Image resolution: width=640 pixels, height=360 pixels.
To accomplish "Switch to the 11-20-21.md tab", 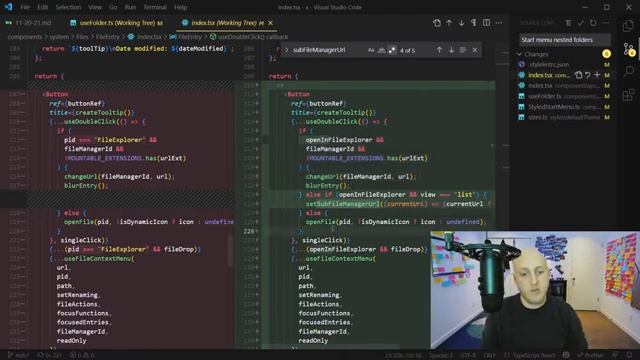I will (29, 23).
